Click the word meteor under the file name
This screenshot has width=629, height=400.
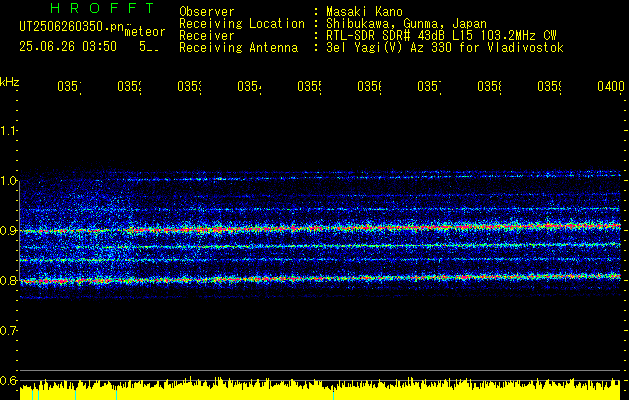144,32
